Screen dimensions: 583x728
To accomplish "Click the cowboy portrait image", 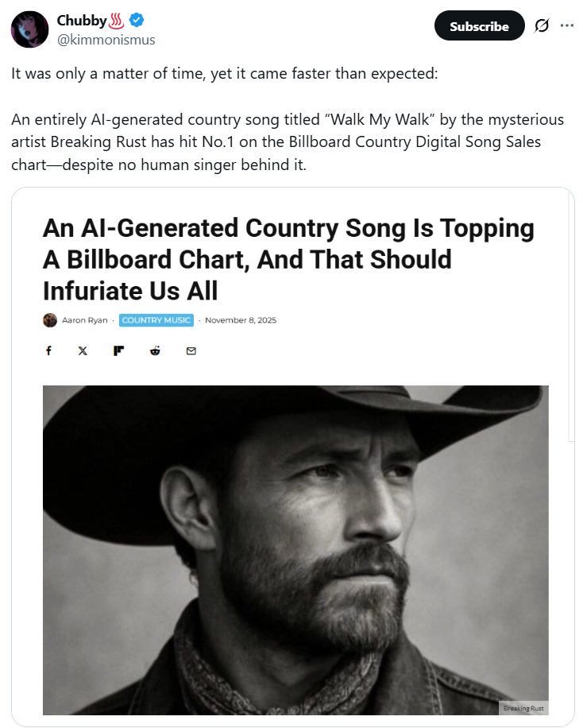I will (295, 548).
